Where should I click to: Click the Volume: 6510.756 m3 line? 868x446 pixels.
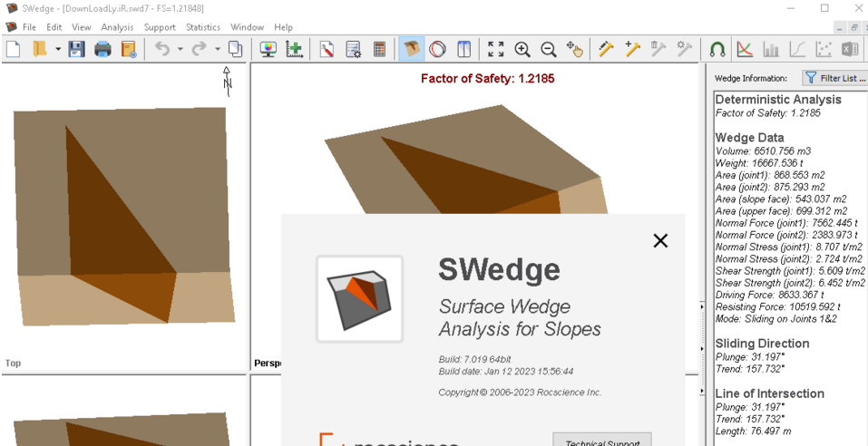(x=763, y=150)
